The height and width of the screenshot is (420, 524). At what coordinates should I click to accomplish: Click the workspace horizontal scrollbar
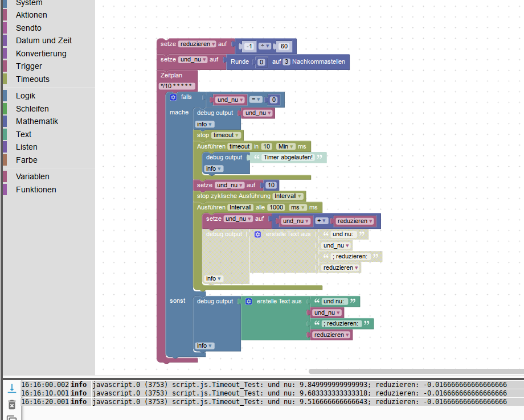(416, 371)
